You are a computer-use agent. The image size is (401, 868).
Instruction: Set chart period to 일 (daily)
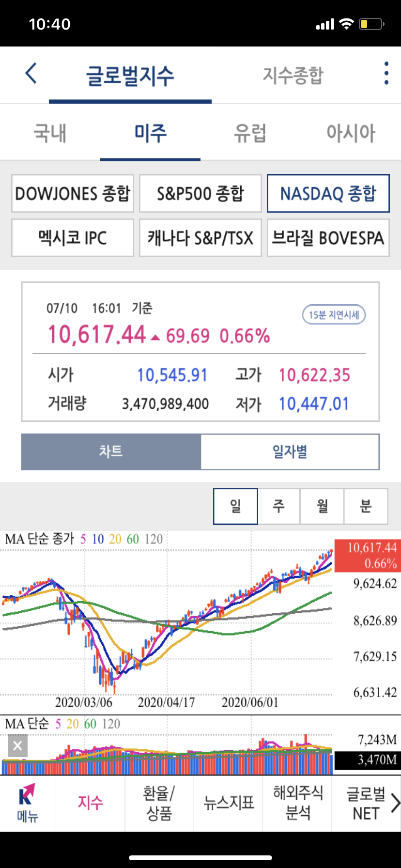235,506
